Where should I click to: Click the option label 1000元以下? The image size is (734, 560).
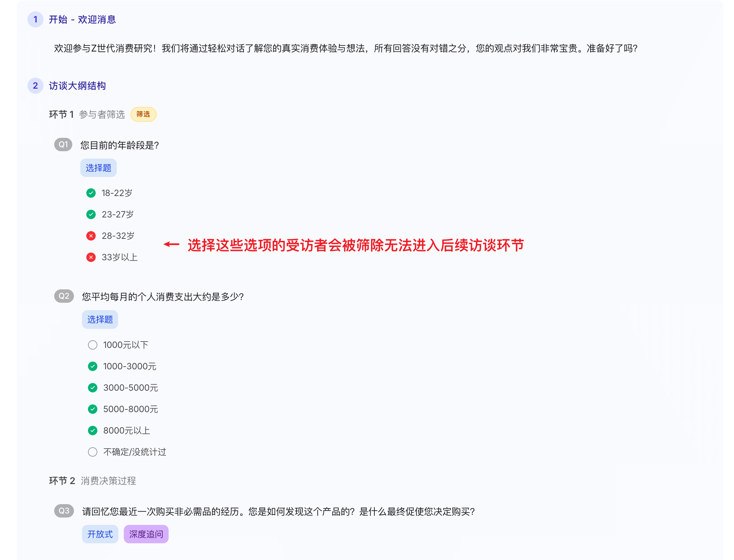tap(126, 345)
